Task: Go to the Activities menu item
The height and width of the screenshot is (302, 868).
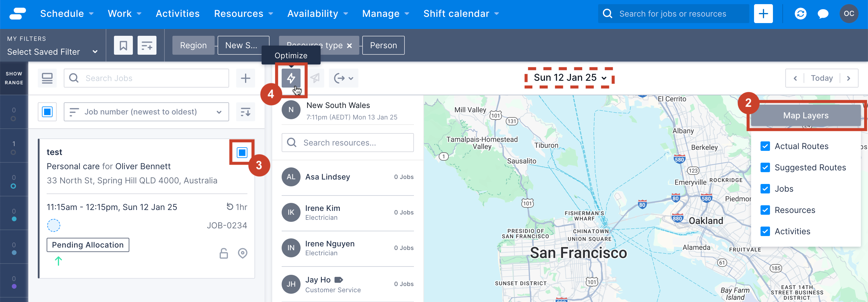Action: 177,14
